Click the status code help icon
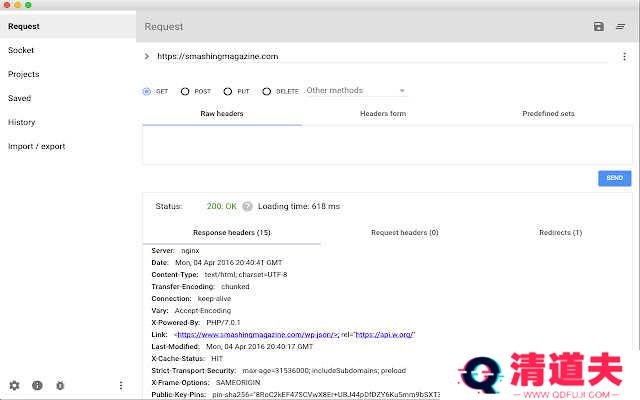 [x=247, y=206]
